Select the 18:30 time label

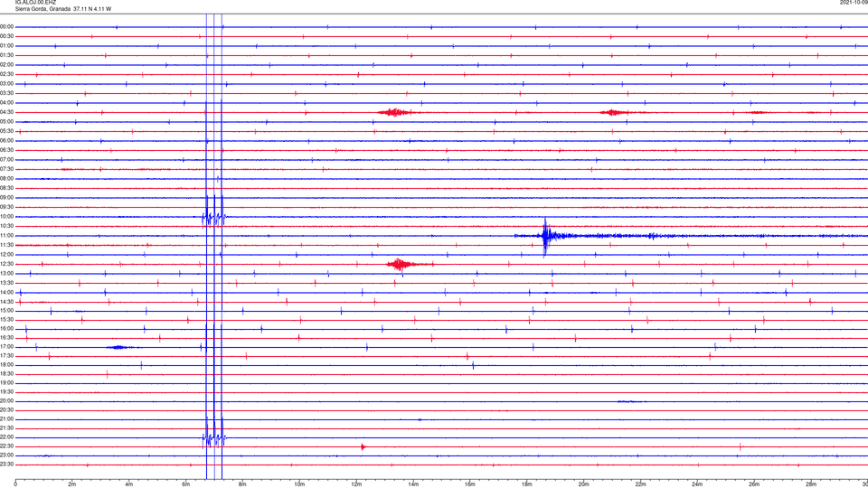coord(7,374)
